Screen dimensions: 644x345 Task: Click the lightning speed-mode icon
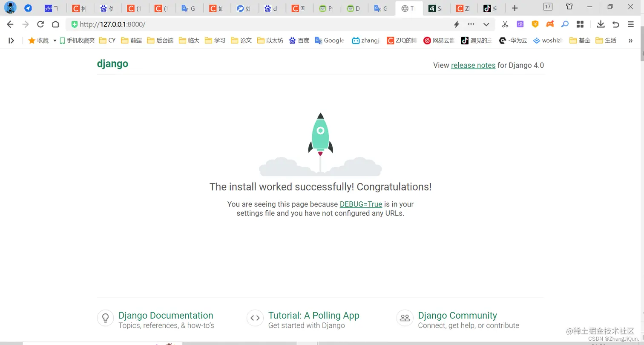(457, 24)
